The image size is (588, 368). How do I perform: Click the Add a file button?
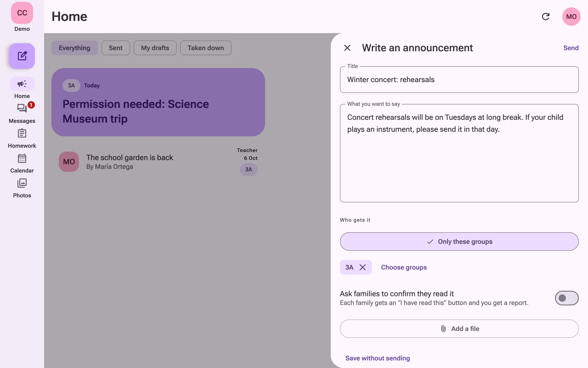pyautogui.click(x=459, y=329)
